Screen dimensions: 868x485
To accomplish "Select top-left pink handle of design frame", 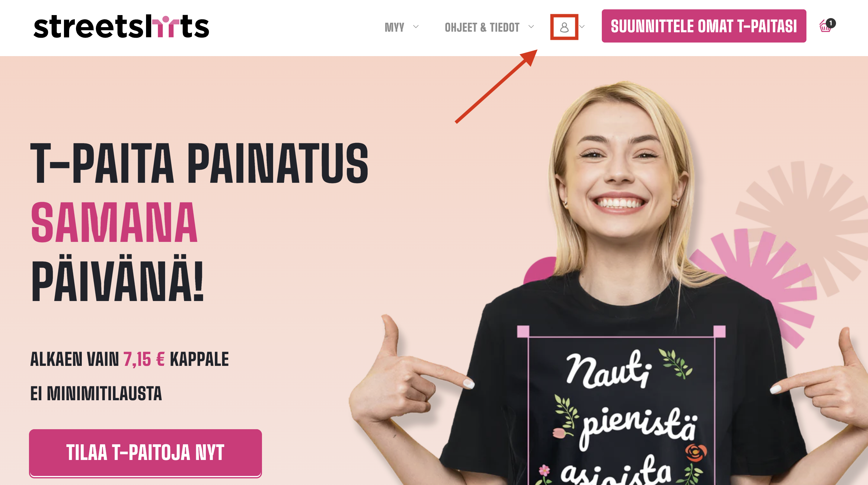I will point(523,331).
